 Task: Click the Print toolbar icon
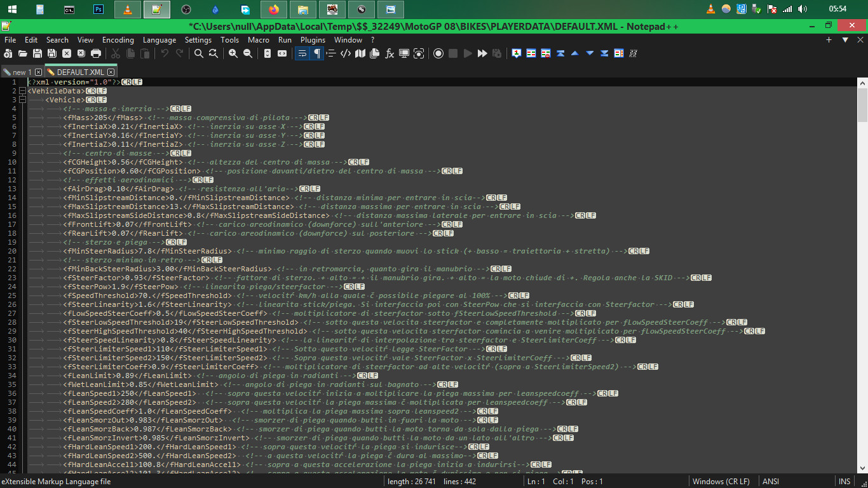95,53
